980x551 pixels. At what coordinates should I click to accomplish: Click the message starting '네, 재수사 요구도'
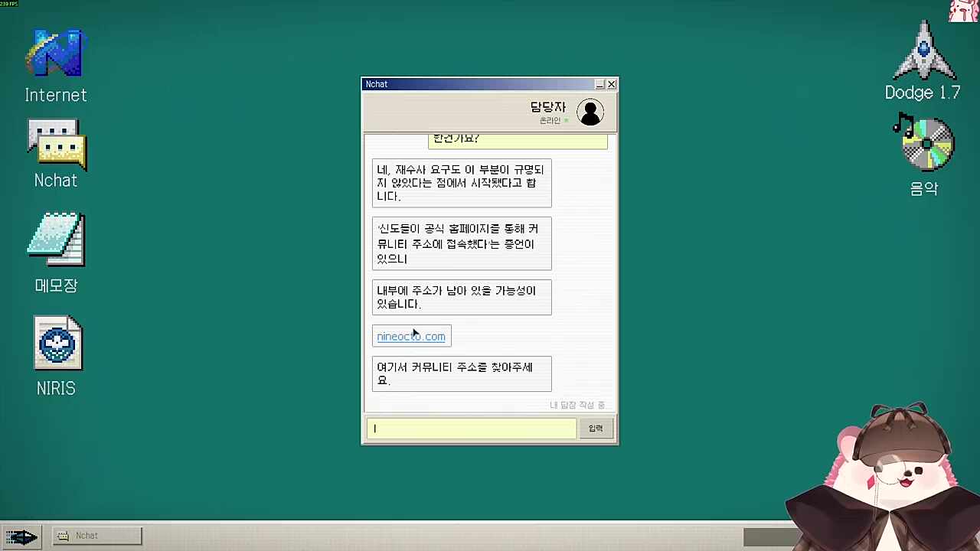tap(462, 183)
